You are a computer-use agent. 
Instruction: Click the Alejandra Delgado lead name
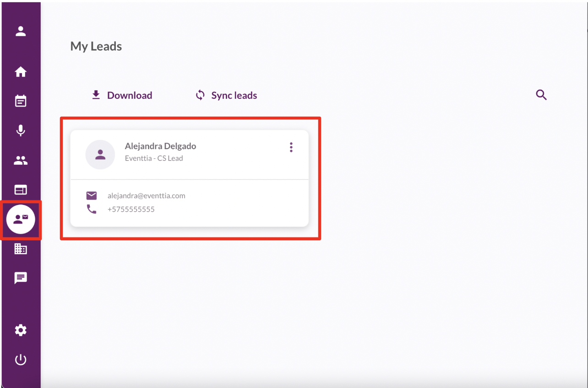coord(160,146)
